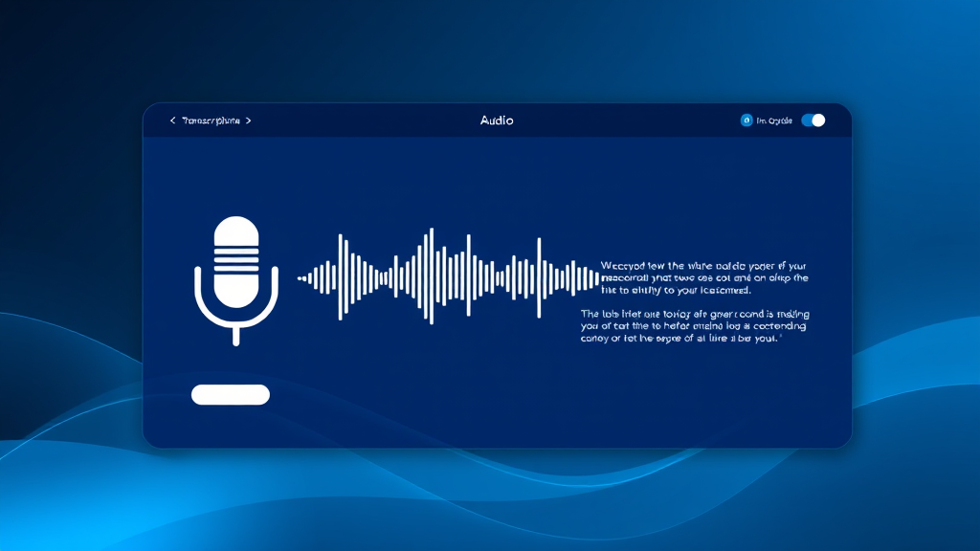
Task: Click the left-pointing chevron before Transcription
Action: pos(172,121)
